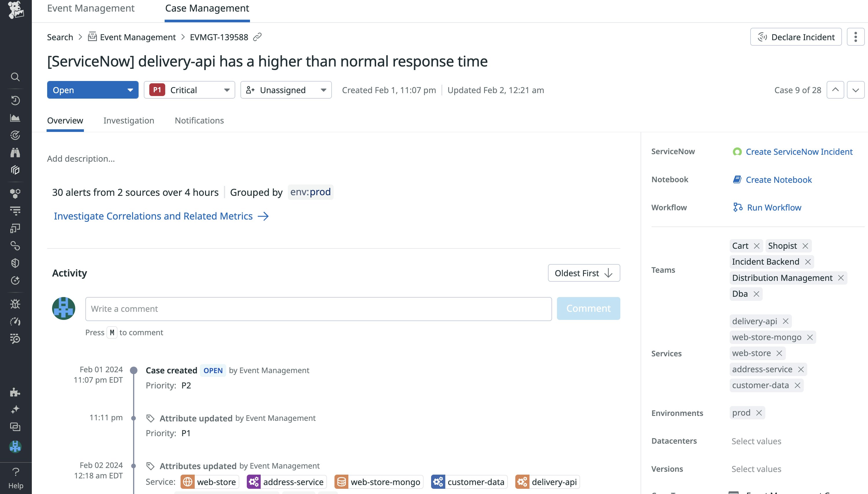Screen dimensions: 868x494
Task: Open the Open status dropdown
Action: click(x=93, y=90)
